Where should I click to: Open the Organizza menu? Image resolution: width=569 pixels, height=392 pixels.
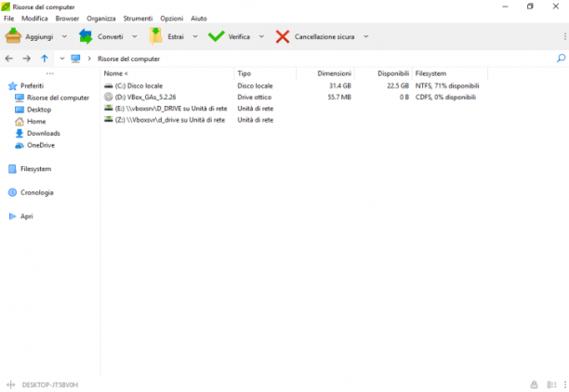tap(101, 19)
